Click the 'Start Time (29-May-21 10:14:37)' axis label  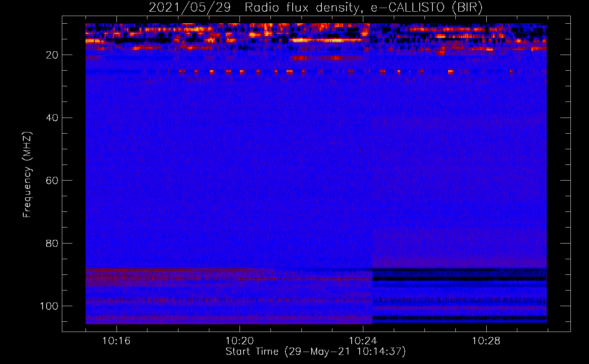tap(316, 352)
